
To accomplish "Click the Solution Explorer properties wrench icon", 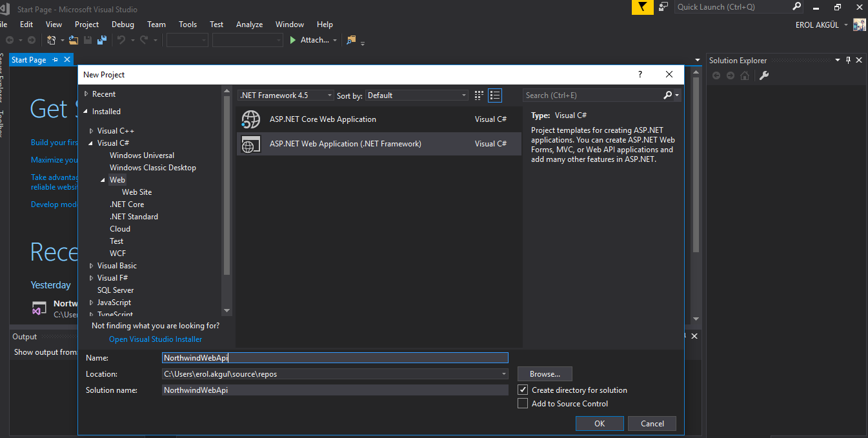I will [x=763, y=75].
